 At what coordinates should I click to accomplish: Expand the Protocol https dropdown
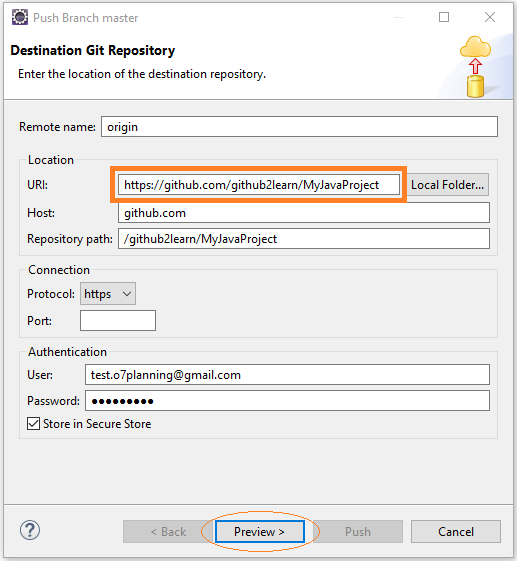click(108, 294)
